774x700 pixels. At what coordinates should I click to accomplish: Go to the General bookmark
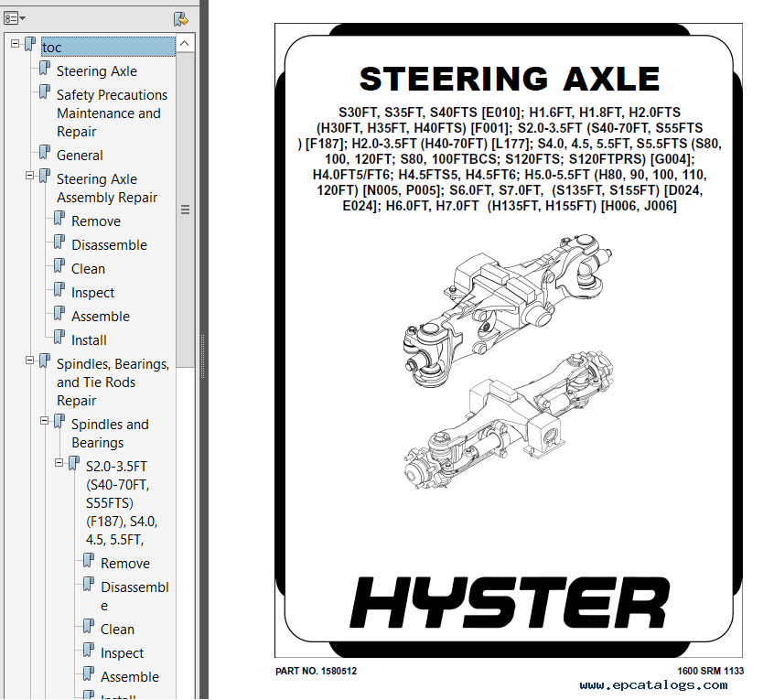[80, 155]
